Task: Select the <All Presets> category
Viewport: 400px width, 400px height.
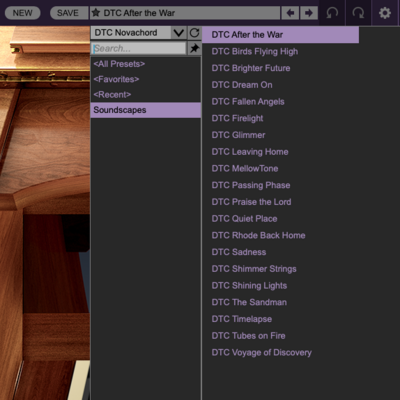Action: tap(146, 64)
